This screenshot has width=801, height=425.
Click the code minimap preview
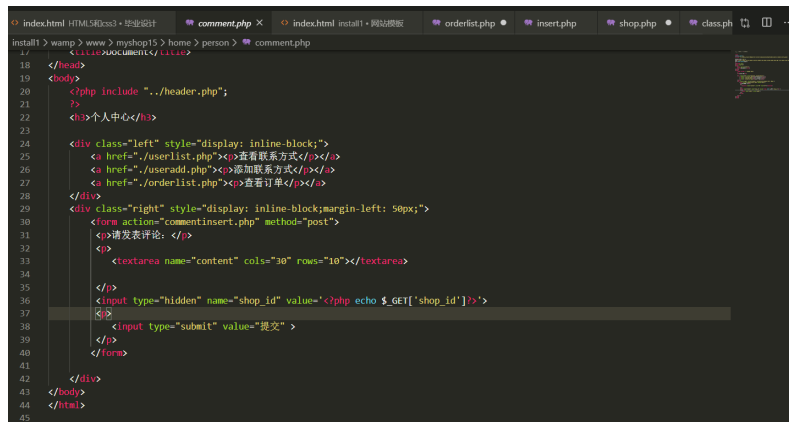[761, 74]
